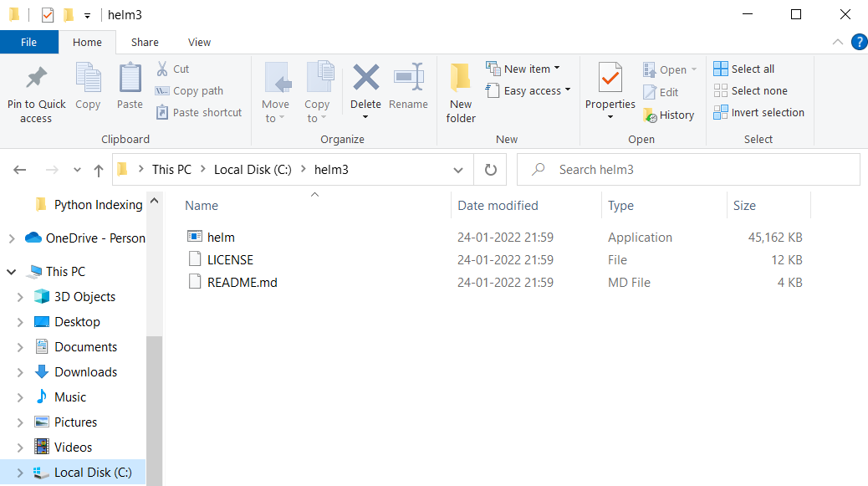Open Pictures in the navigation pane
This screenshot has height=486, width=868.
pyautogui.click(x=75, y=422)
